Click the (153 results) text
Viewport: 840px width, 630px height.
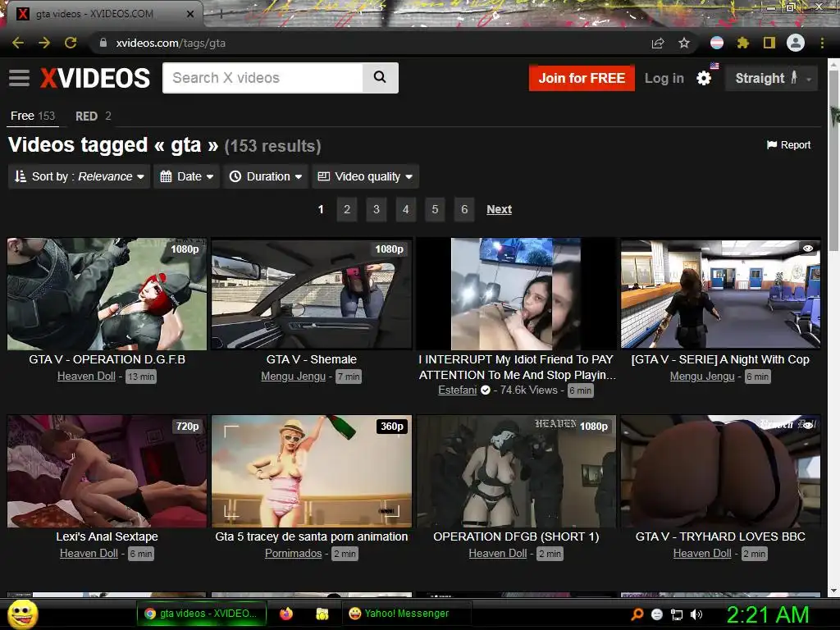[x=272, y=146]
